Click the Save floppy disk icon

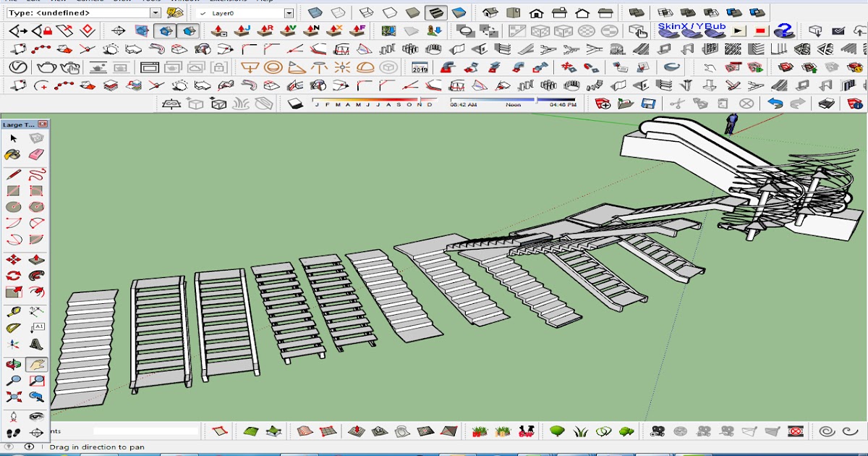pos(649,104)
